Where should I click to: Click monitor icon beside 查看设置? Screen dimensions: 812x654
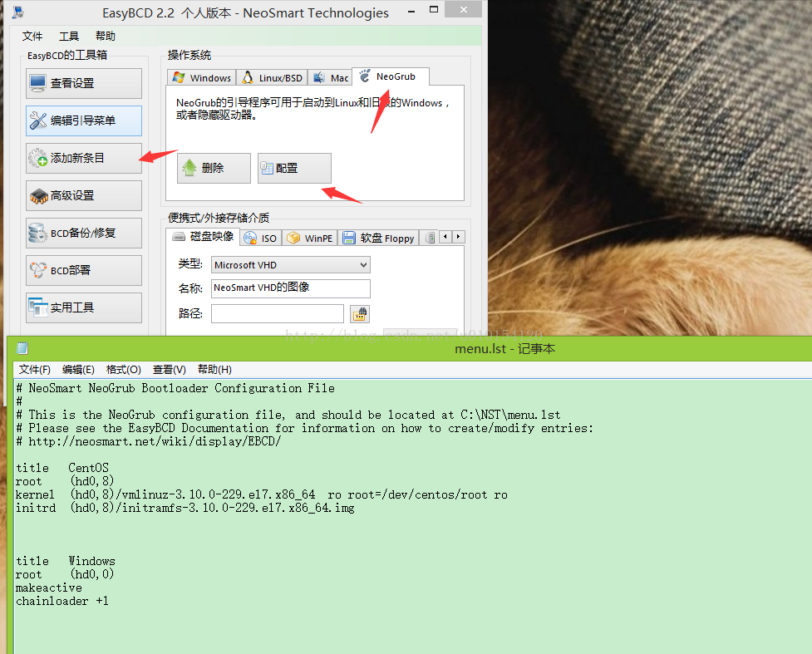coord(37,83)
